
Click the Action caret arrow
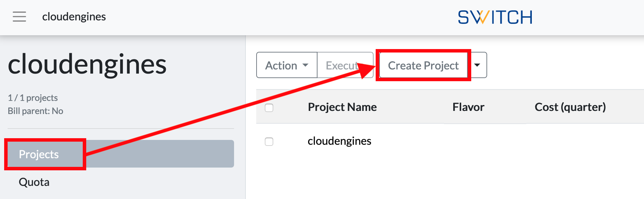(x=305, y=65)
